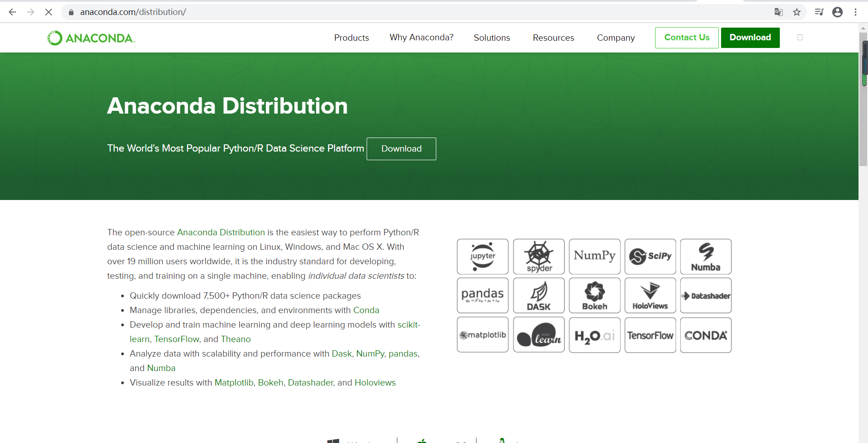The height and width of the screenshot is (443, 868).
Task: Click the Bokeh logo tile
Action: click(x=594, y=295)
